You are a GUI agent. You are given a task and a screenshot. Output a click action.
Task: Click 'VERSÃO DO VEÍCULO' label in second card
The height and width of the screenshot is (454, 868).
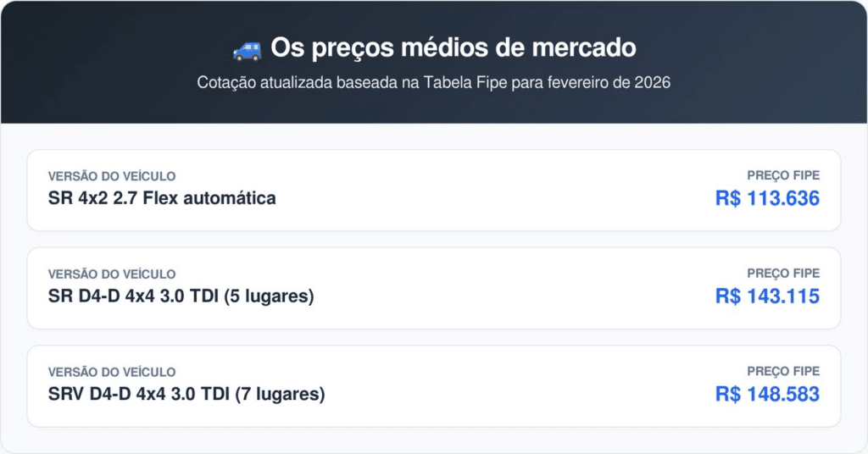pyautogui.click(x=112, y=274)
